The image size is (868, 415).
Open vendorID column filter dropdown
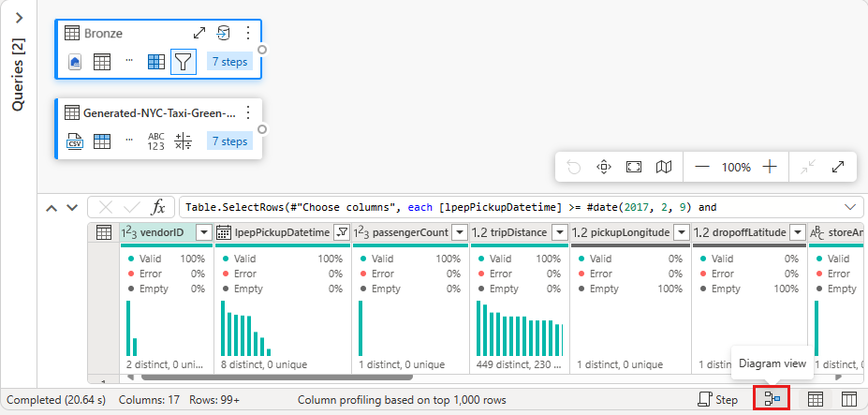click(x=204, y=232)
